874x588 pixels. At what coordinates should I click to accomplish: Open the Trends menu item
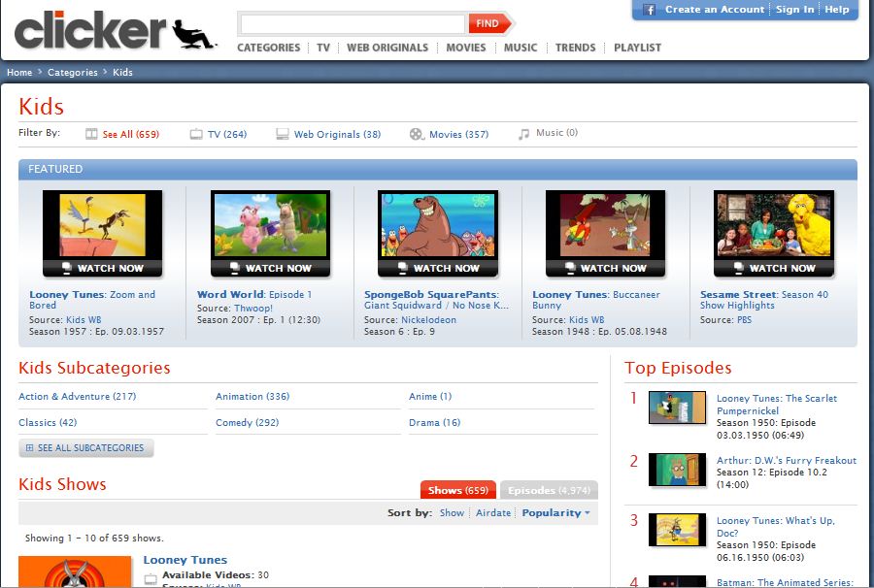(575, 48)
